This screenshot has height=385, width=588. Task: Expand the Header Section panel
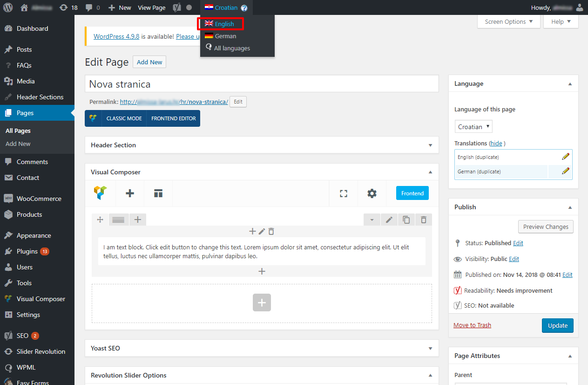tap(430, 145)
